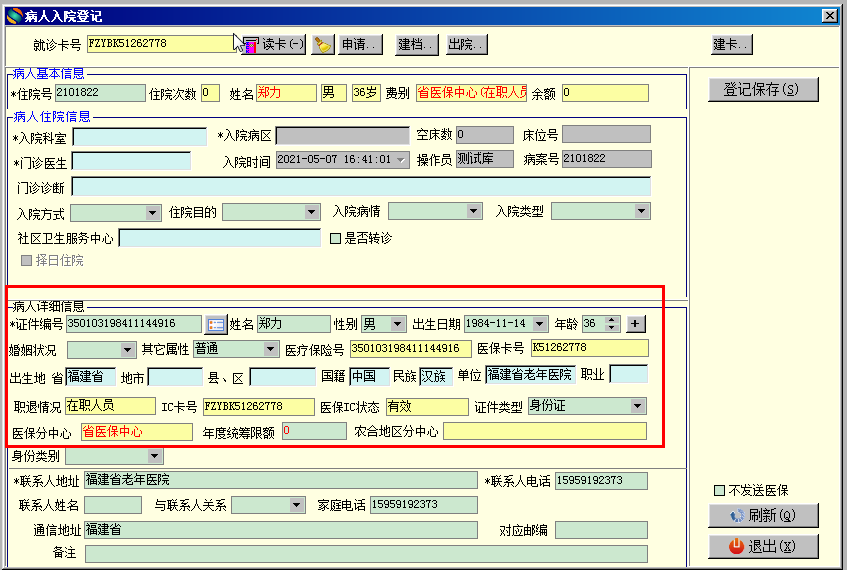Click the 通信地址 input field
The height and width of the screenshot is (570, 847).
(x=281, y=530)
